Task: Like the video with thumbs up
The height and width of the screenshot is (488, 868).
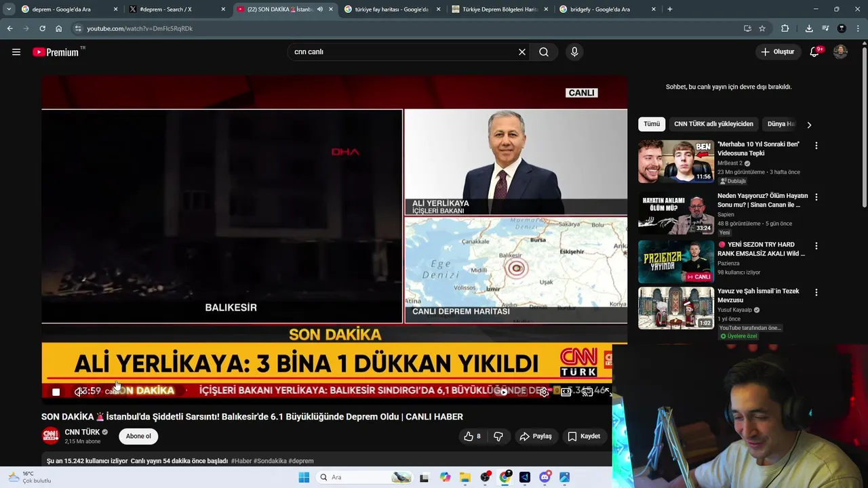Action: tap(473, 436)
